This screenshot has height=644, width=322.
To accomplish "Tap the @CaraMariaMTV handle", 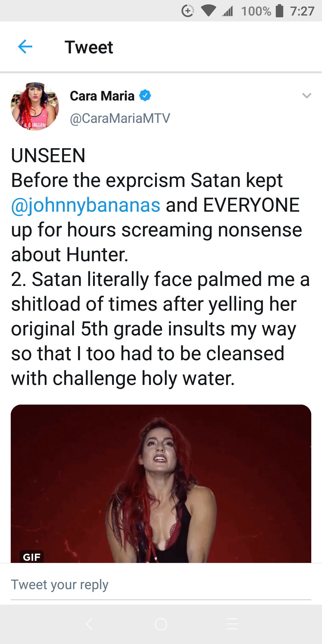I will (x=120, y=118).
